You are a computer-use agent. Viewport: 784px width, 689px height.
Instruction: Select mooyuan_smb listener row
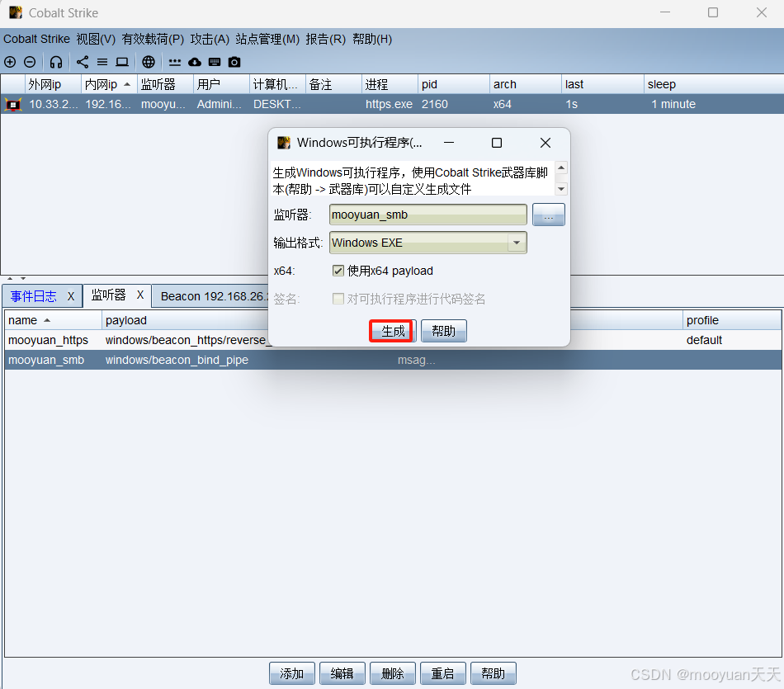[393, 360]
